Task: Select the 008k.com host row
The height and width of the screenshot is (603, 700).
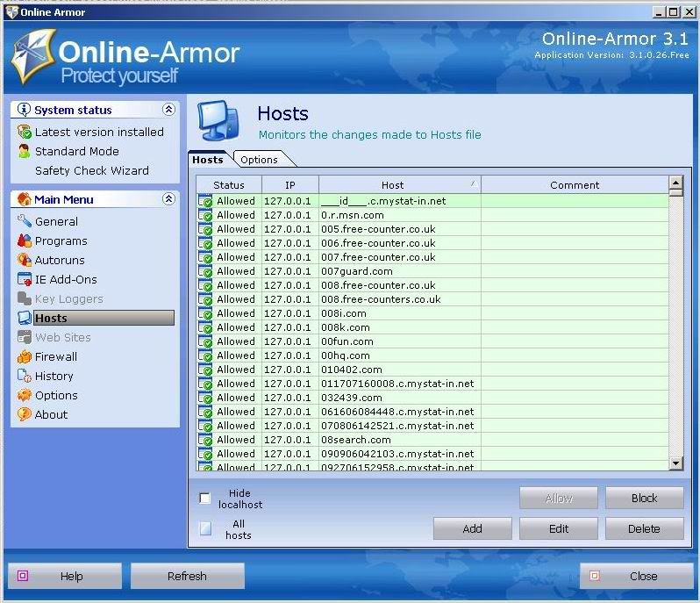Action: (432, 327)
